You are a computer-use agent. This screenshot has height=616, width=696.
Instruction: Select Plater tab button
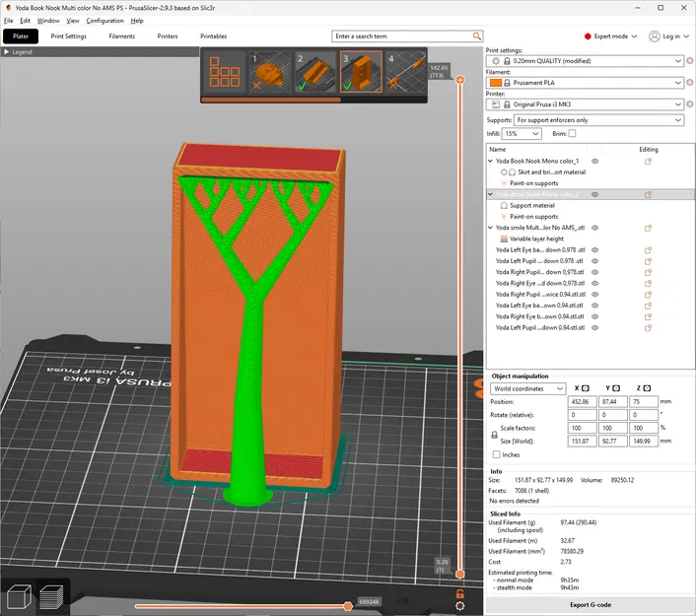click(x=21, y=35)
